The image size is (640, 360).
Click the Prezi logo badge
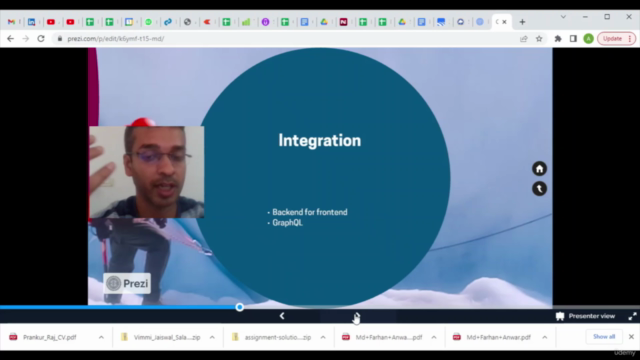pyautogui.click(x=127, y=283)
